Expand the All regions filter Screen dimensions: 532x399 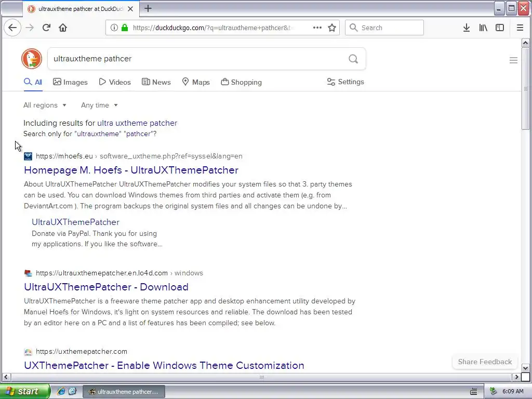(45, 105)
